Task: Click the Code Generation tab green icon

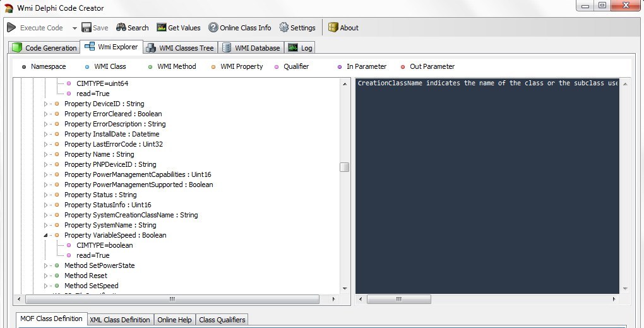Action: pyautogui.click(x=17, y=47)
